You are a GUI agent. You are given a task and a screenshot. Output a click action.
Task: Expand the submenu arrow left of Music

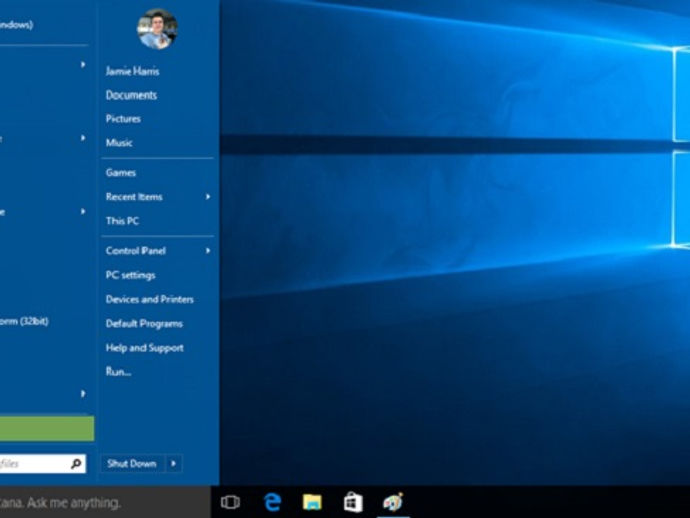pos(83,138)
